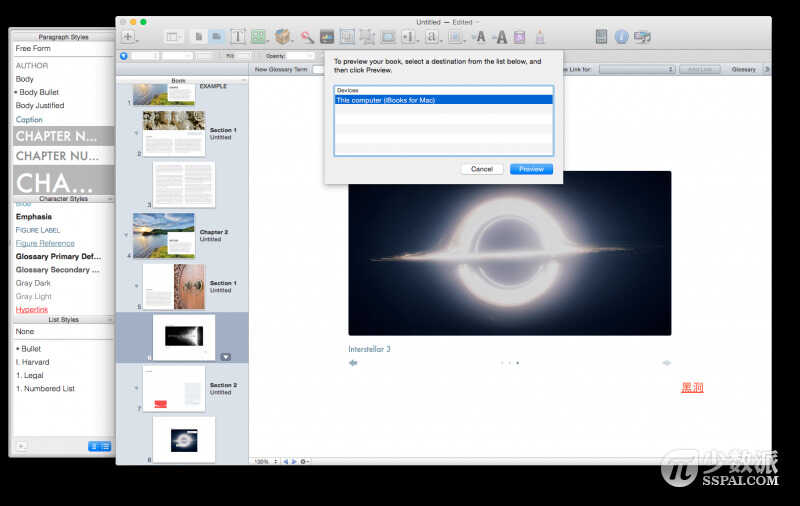Click the Add Pages plus button
This screenshot has width=800, height=506.
click(x=129, y=37)
